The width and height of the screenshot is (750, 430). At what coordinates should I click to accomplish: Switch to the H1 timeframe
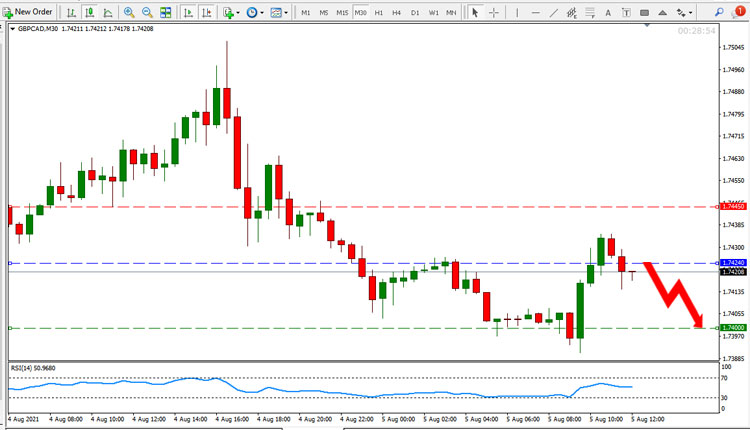378,13
